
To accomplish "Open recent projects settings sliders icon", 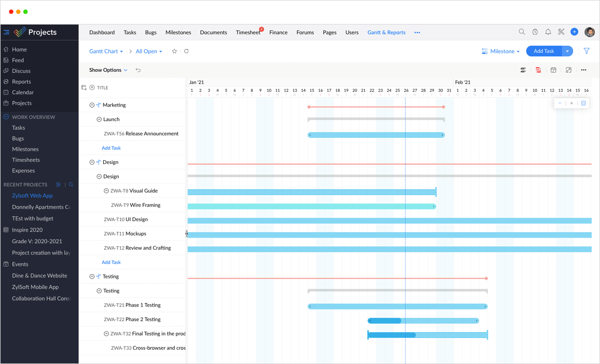I will pos(58,185).
